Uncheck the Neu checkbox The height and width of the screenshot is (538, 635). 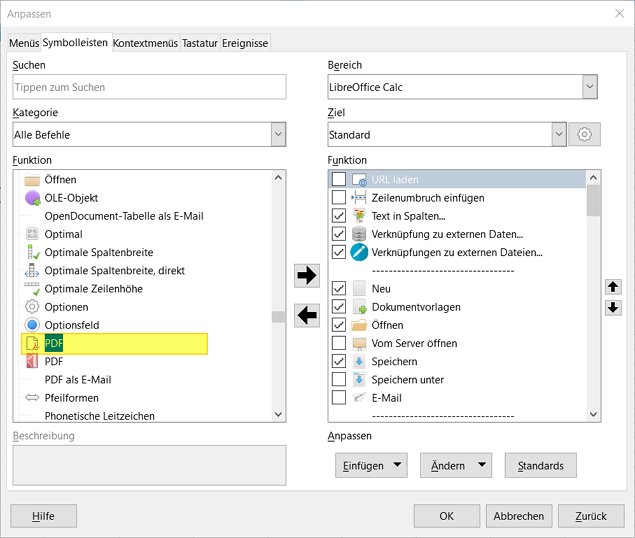[339, 288]
